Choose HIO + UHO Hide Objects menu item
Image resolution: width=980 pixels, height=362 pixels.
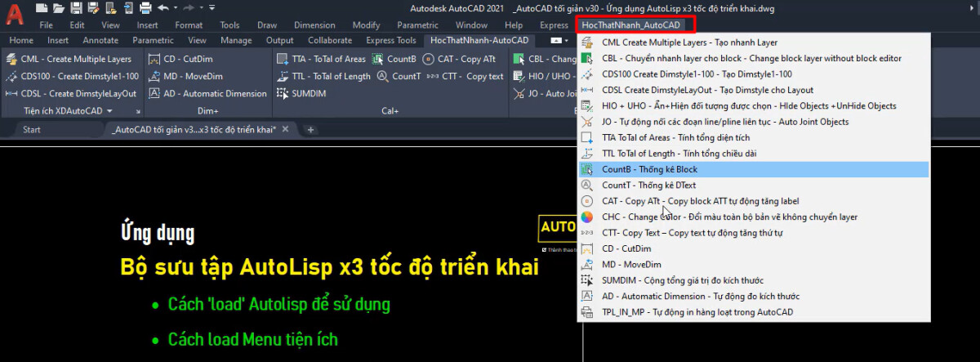coord(754,105)
